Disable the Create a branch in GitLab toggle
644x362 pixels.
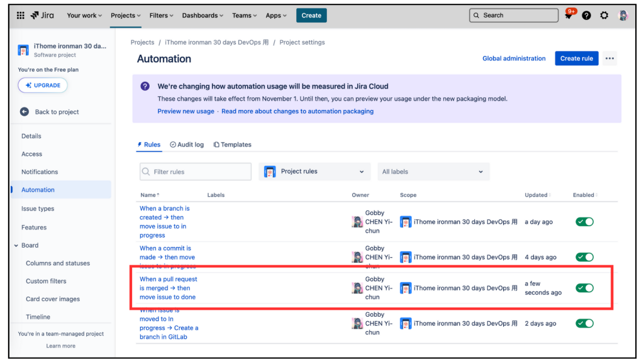pos(584,324)
